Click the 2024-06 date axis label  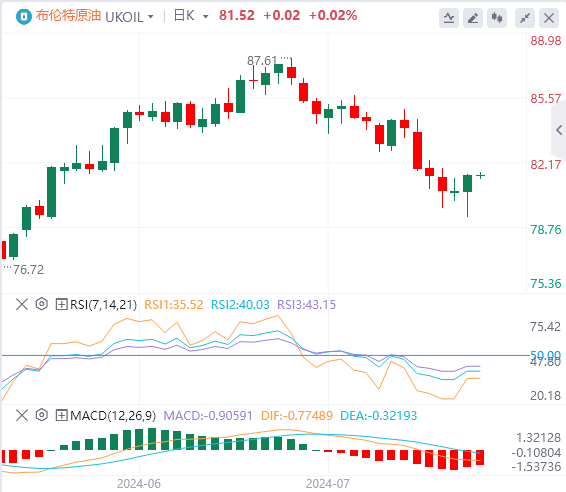pos(139,484)
